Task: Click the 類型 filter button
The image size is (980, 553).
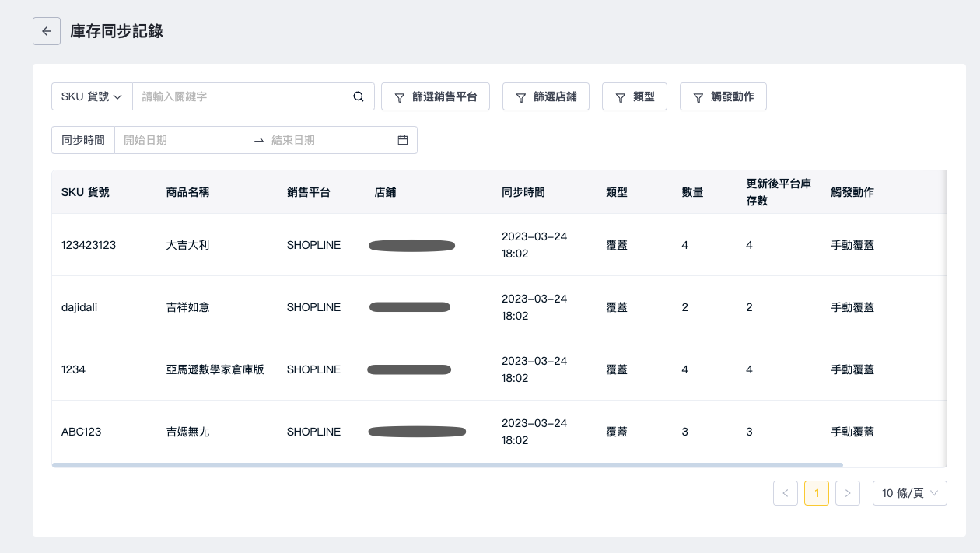Action: [634, 97]
